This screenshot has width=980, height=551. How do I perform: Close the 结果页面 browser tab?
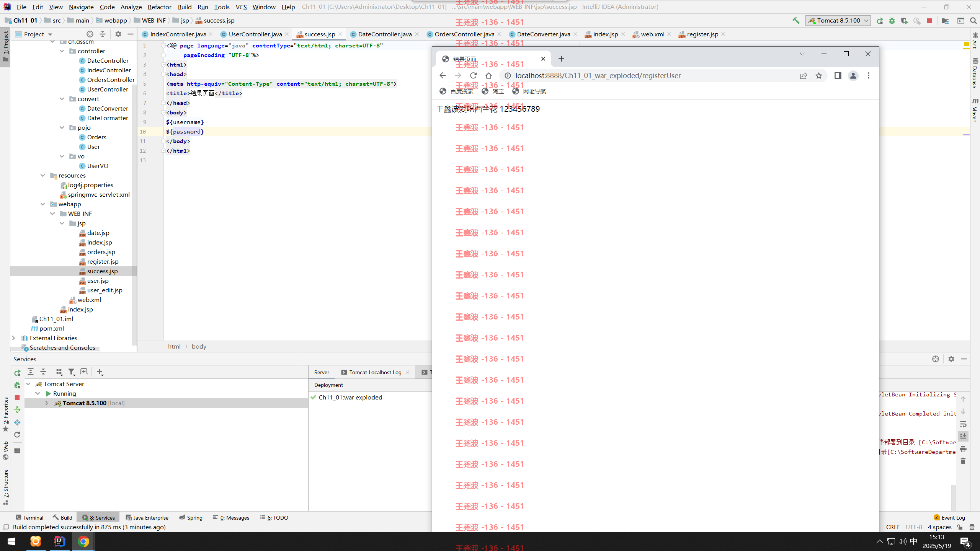543,59
